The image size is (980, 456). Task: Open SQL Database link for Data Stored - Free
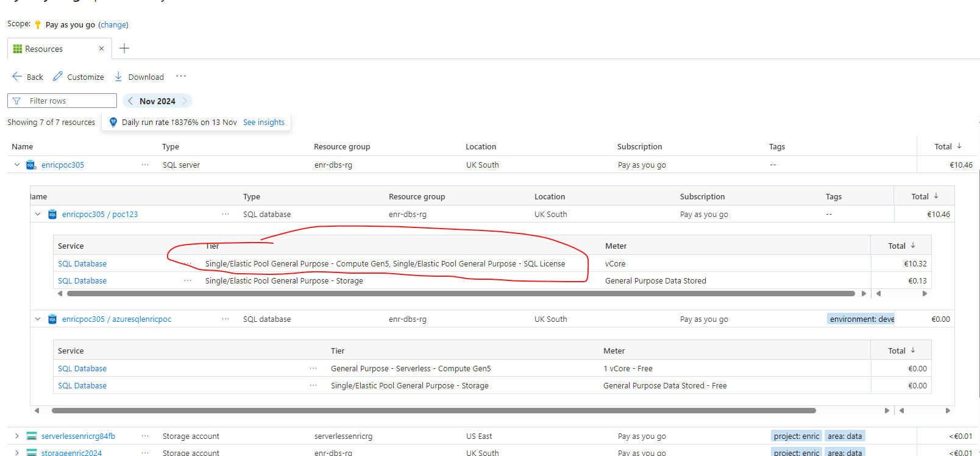coord(82,385)
